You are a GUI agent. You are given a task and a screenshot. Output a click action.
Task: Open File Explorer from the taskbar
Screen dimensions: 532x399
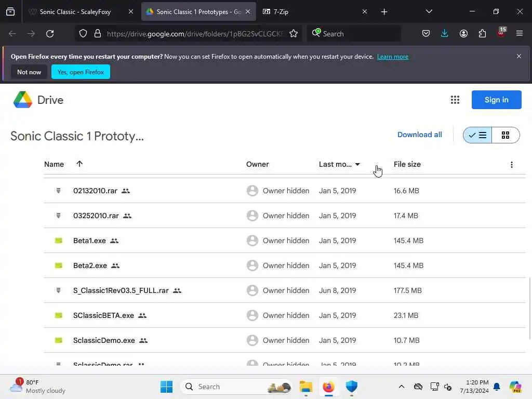pos(305,387)
